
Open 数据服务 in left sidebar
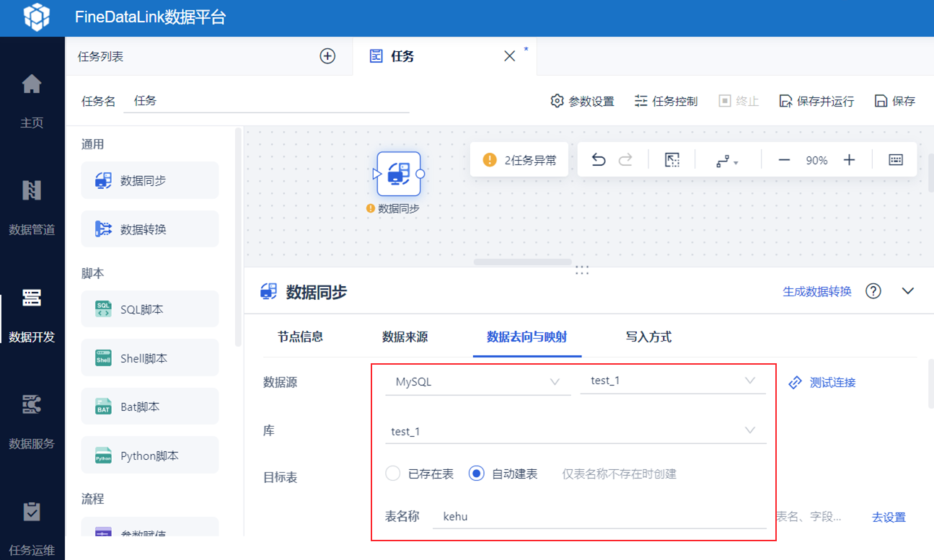(32, 422)
